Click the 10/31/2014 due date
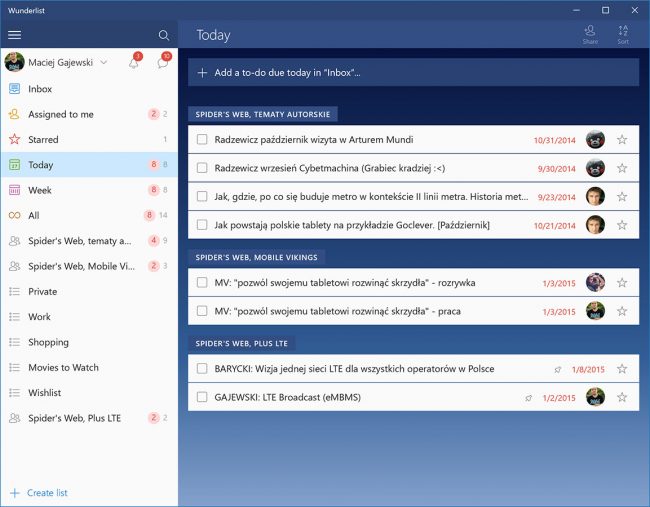 coord(555,140)
